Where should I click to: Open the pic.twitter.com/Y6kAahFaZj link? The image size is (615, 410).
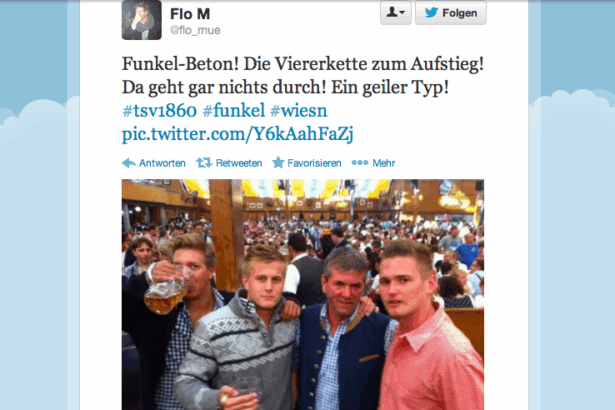click(238, 134)
